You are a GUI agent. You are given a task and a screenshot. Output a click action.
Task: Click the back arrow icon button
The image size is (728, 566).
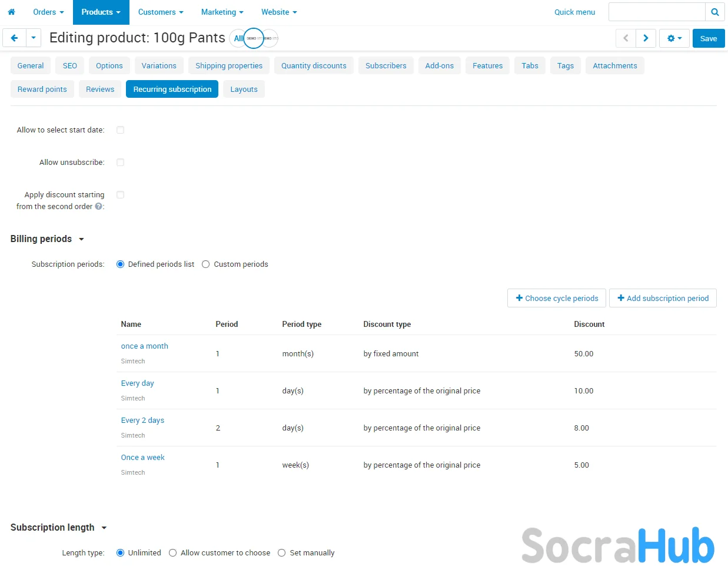point(14,38)
